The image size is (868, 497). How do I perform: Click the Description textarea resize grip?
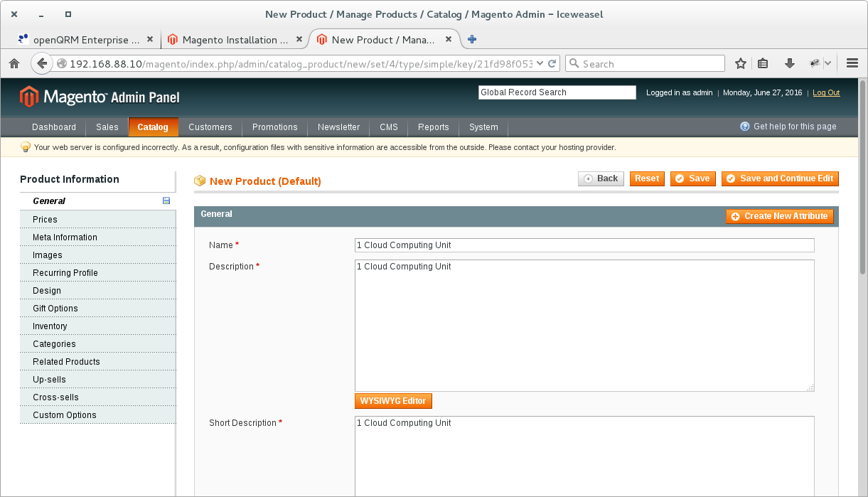click(810, 388)
